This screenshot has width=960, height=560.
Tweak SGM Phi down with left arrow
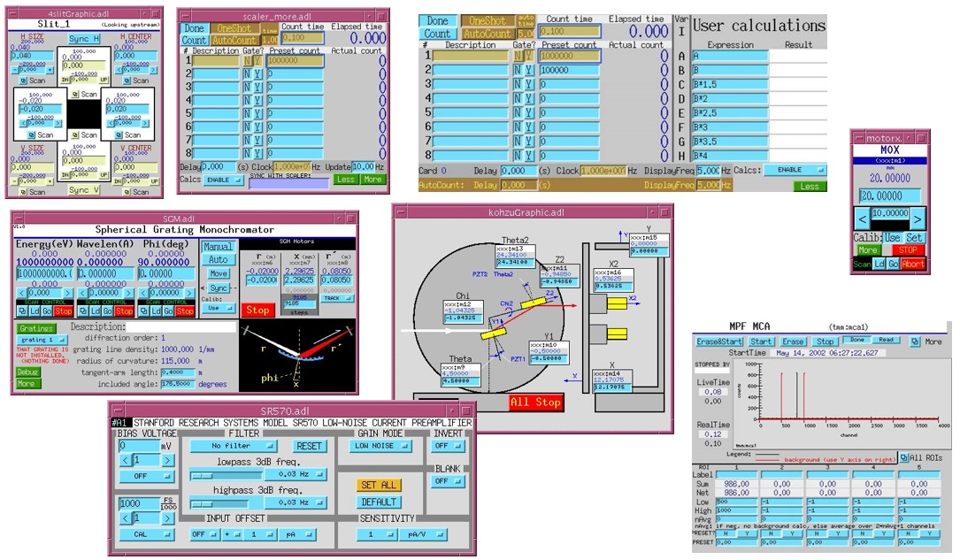coord(144,293)
